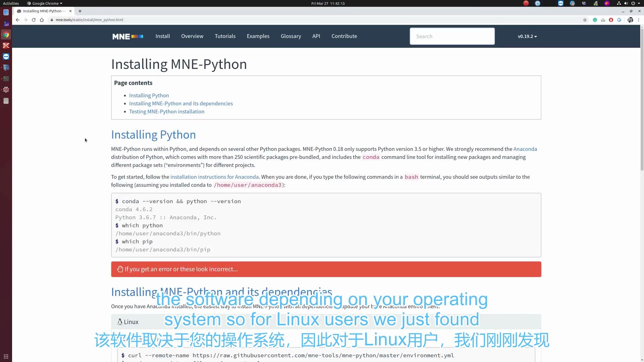Open the version v0.19.2 dropdown
Viewport: 644px width, 362px height.
tap(527, 36)
